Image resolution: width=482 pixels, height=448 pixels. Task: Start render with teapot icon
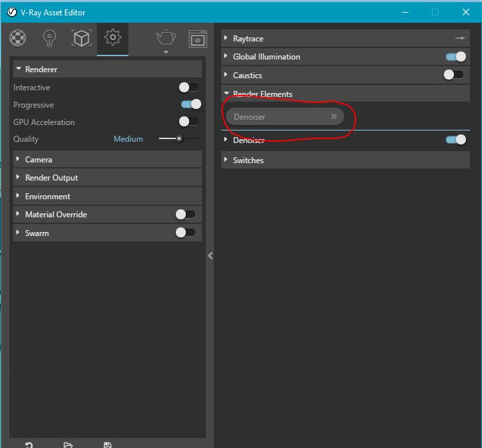pos(166,38)
